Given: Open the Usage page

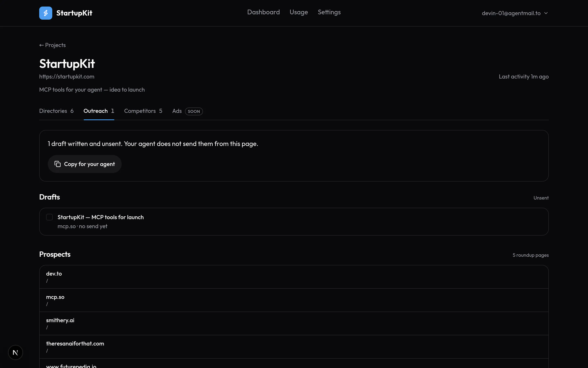Looking at the screenshot, I should 299,12.
